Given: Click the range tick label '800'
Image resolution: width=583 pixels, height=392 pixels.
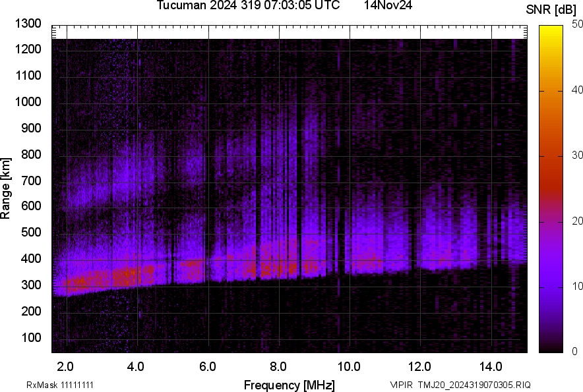Looking at the screenshot, I should click(x=31, y=154).
